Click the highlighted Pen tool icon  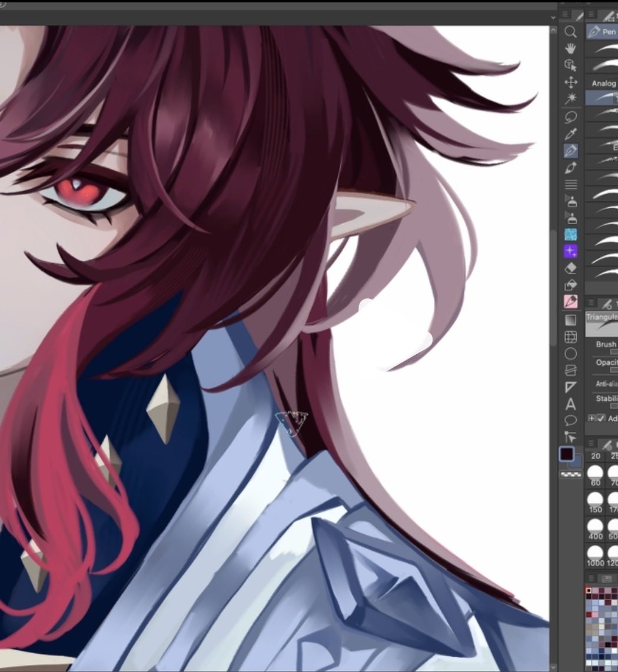(570, 151)
